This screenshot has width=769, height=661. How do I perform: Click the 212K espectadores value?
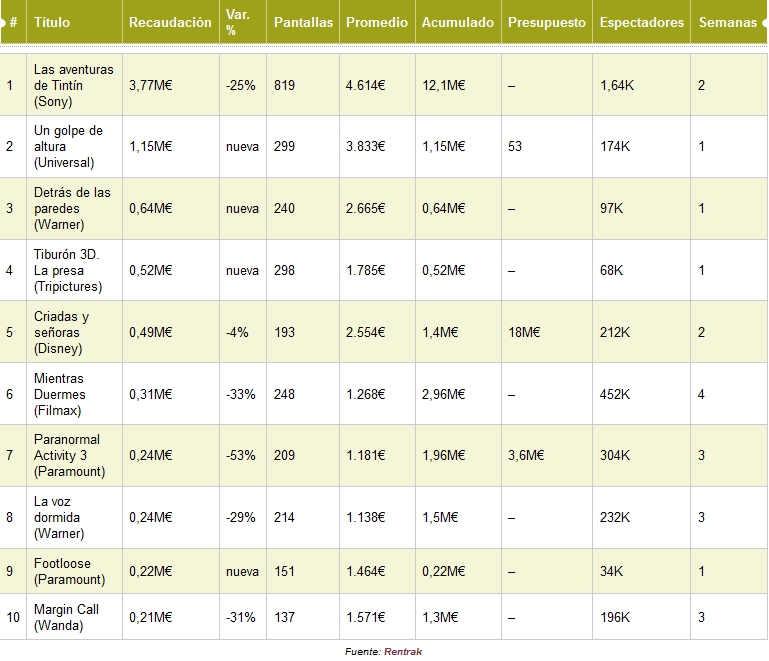pos(615,332)
